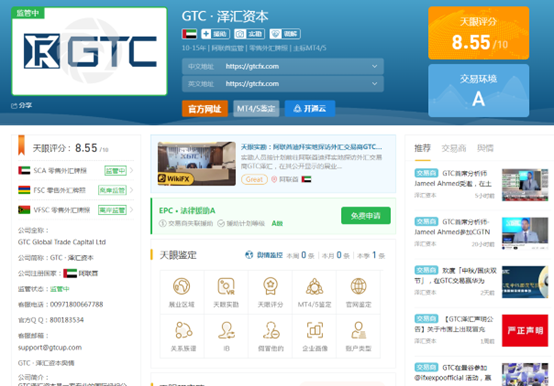Viewport: 554px width, 386px height.
Task: Click the EPC · 法律援助A heading
Action: 187,210
